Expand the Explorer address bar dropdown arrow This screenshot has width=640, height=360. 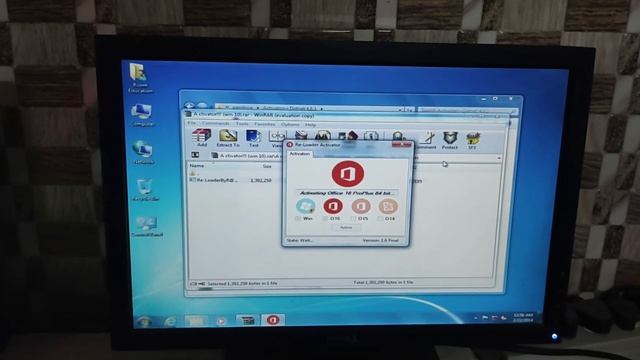coord(400,109)
